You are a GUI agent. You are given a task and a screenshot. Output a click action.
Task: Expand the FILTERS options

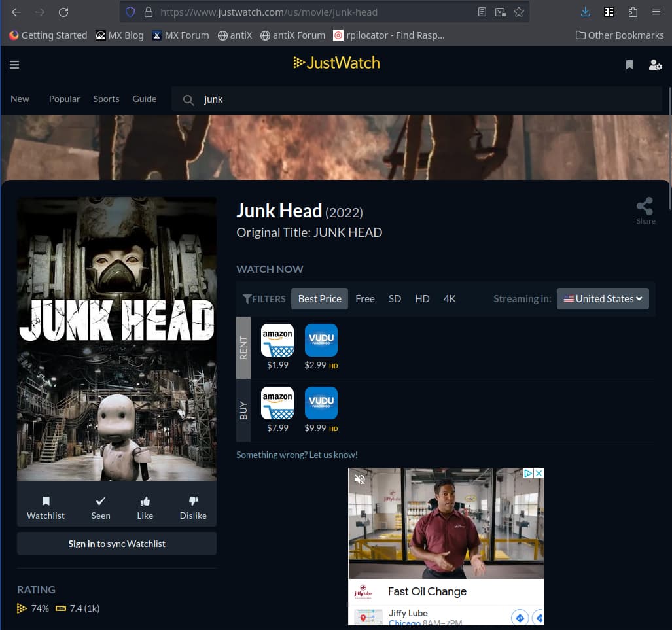(x=264, y=299)
